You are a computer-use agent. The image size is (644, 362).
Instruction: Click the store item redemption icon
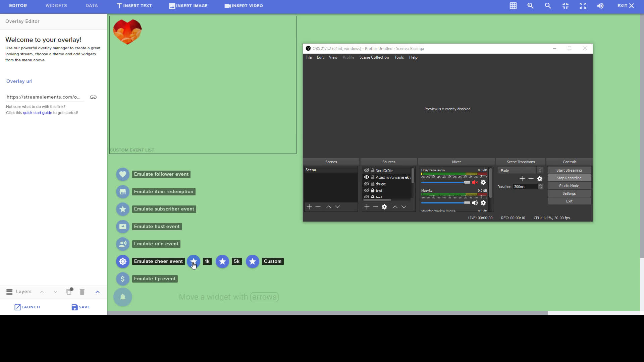click(123, 192)
